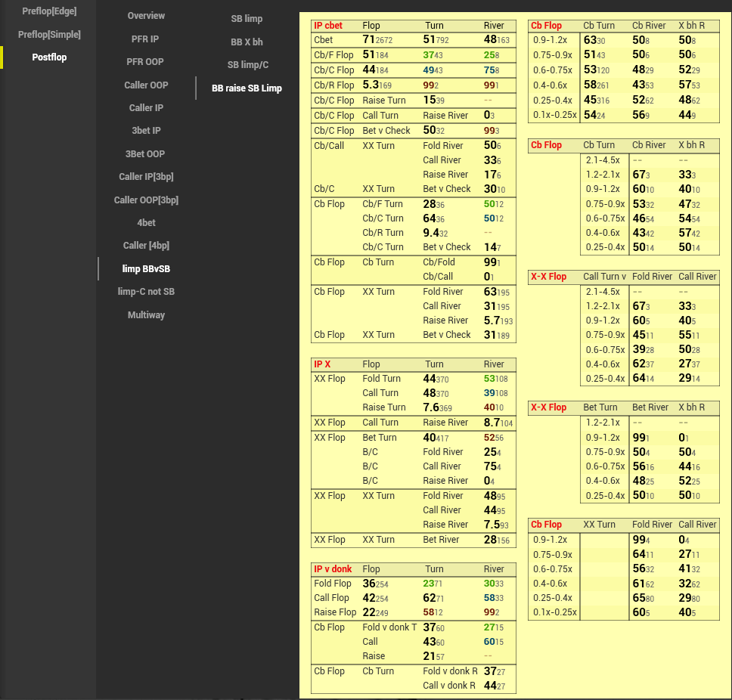732x700 pixels.
Task: Open the Overview page
Action: 146,16
